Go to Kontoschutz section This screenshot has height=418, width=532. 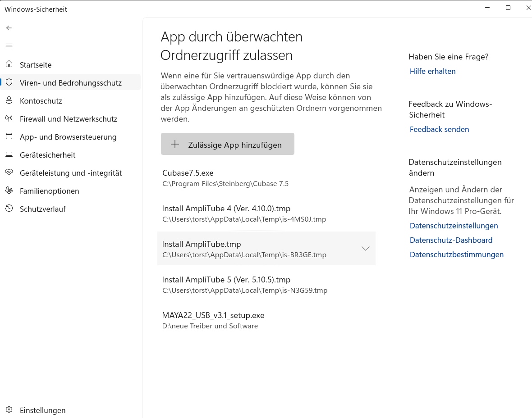click(x=71, y=101)
